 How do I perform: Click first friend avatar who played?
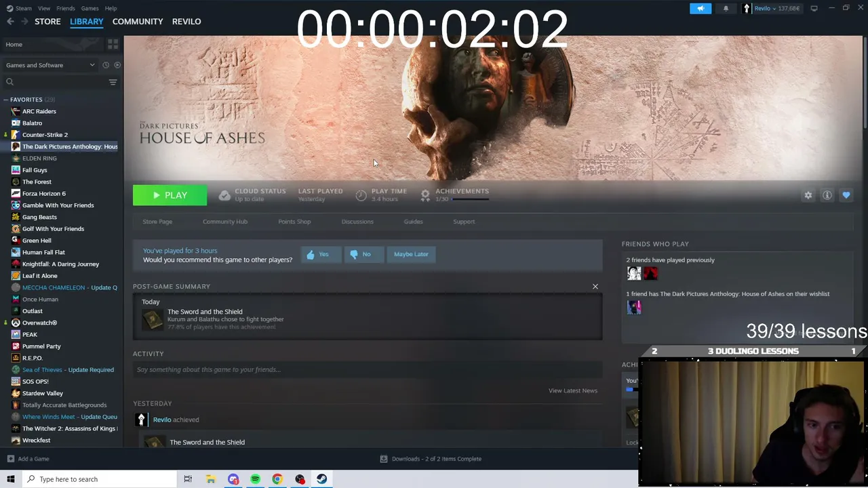(x=634, y=273)
